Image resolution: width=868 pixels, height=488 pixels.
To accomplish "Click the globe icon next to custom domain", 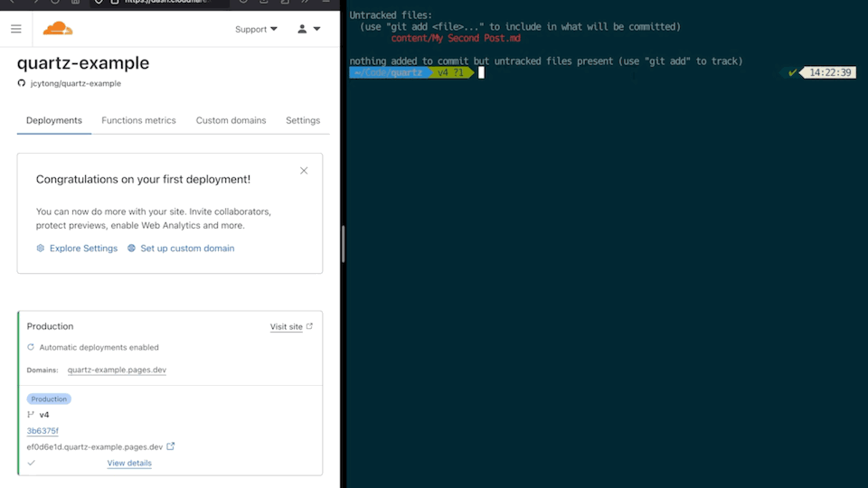I will [131, 249].
